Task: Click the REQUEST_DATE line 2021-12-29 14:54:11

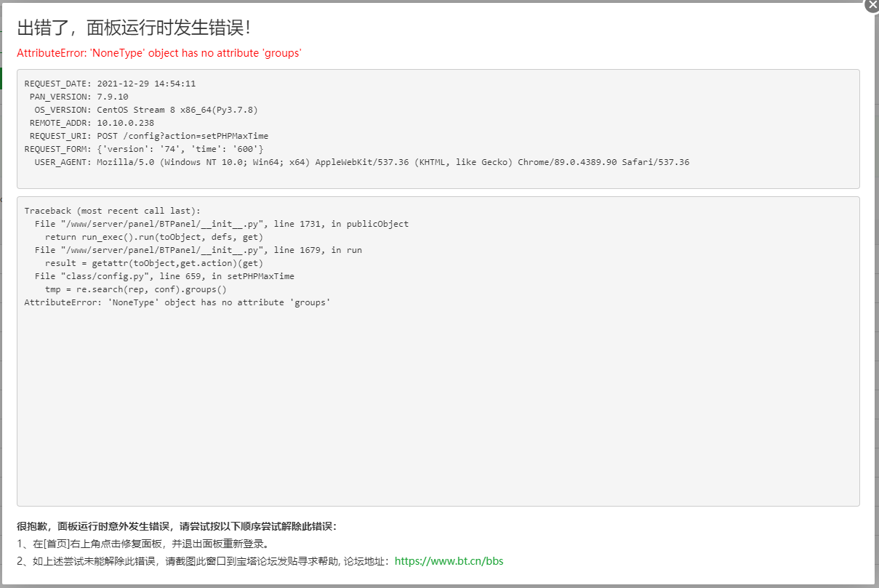Action: click(110, 84)
